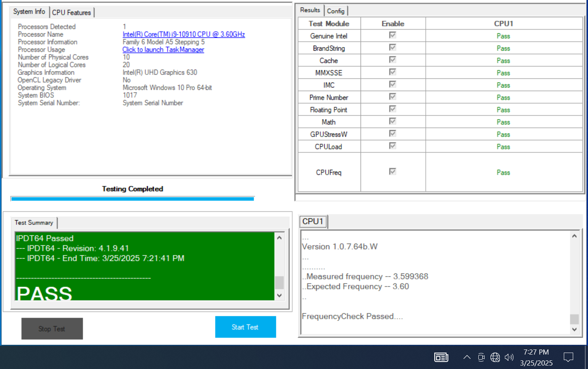588x369 pixels.
Task: Click Pass result in Genuine Intel row
Action: (x=503, y=36)
